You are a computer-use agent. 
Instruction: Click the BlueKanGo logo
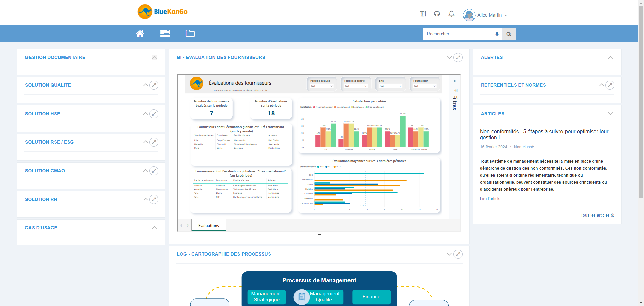pos(162,12)
